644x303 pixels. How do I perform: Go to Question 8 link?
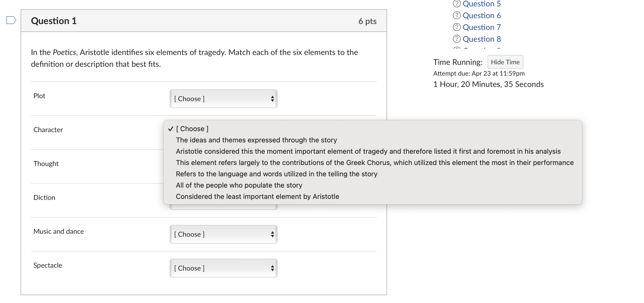tap(481, 39)
